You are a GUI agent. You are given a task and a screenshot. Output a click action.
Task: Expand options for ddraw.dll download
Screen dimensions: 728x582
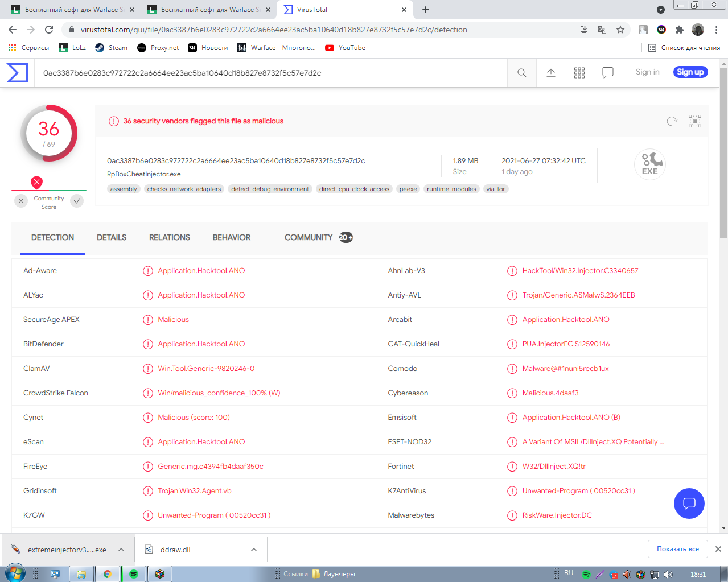point(254,550)
